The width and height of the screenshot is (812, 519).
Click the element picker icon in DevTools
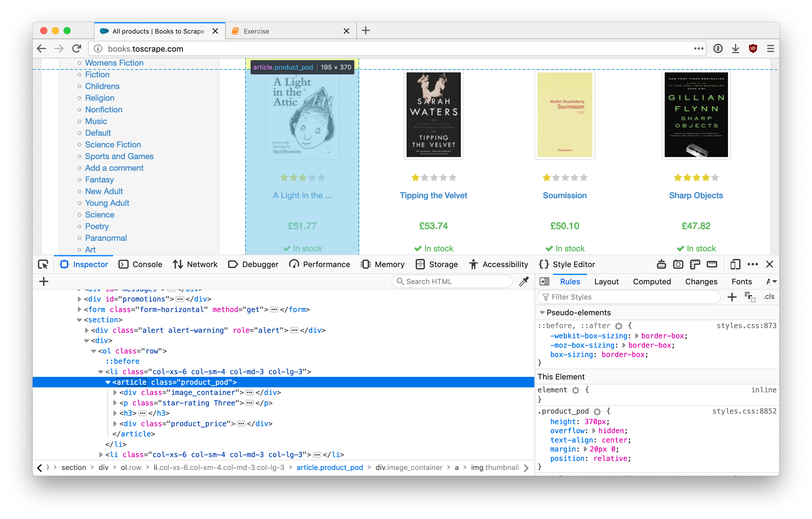pyautogui.click(x=43, y=264)
